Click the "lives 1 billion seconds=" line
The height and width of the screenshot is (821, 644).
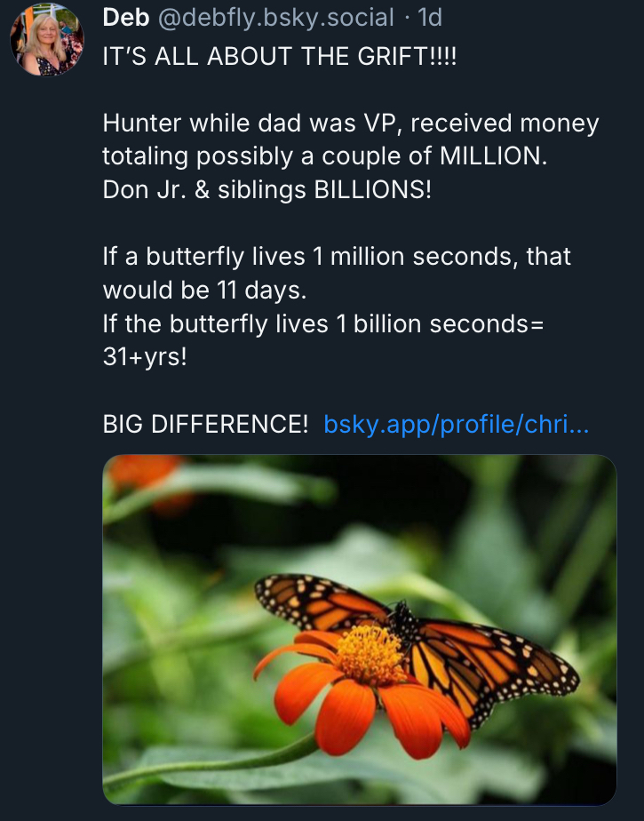point(322,323)
